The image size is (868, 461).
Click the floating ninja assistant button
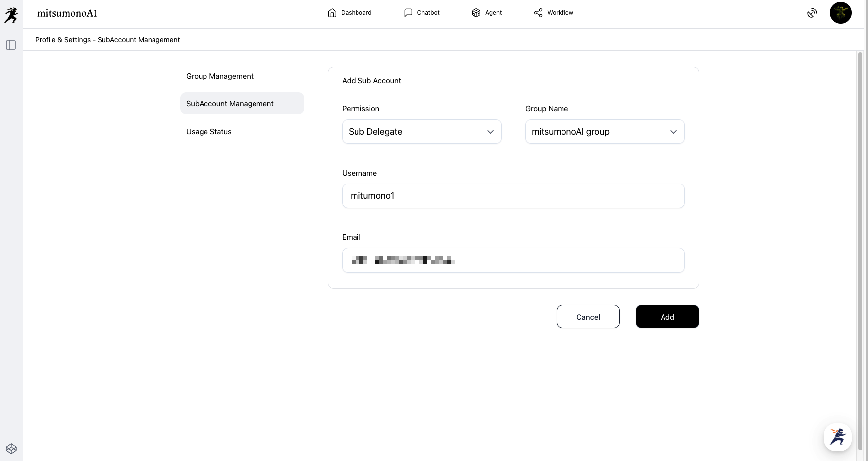point(837,437)
